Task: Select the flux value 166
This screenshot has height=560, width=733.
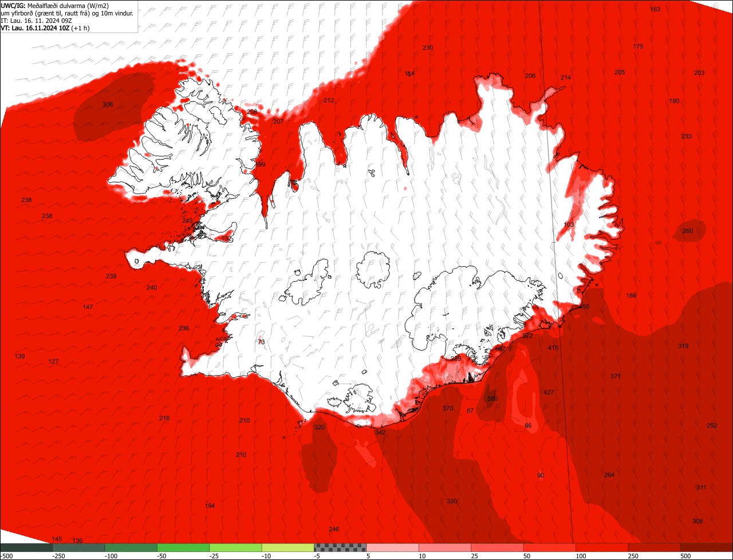Action: tap(631, 295)
